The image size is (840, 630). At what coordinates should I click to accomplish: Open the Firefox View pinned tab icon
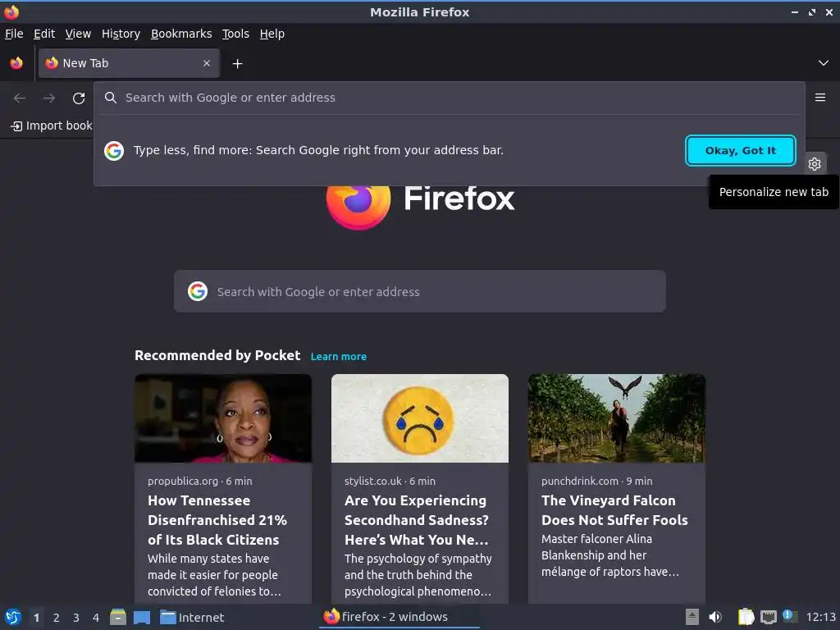click(x=16, y=63)
